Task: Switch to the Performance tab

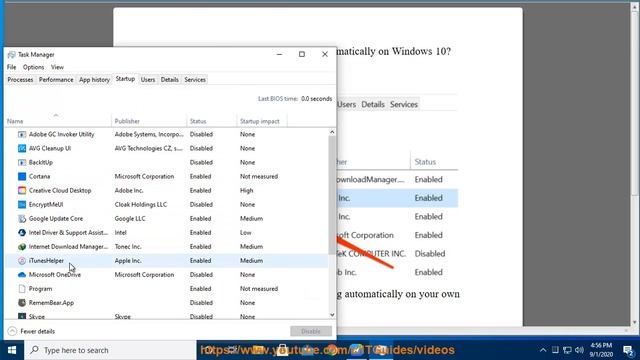Action: click(x=56, y=80)
